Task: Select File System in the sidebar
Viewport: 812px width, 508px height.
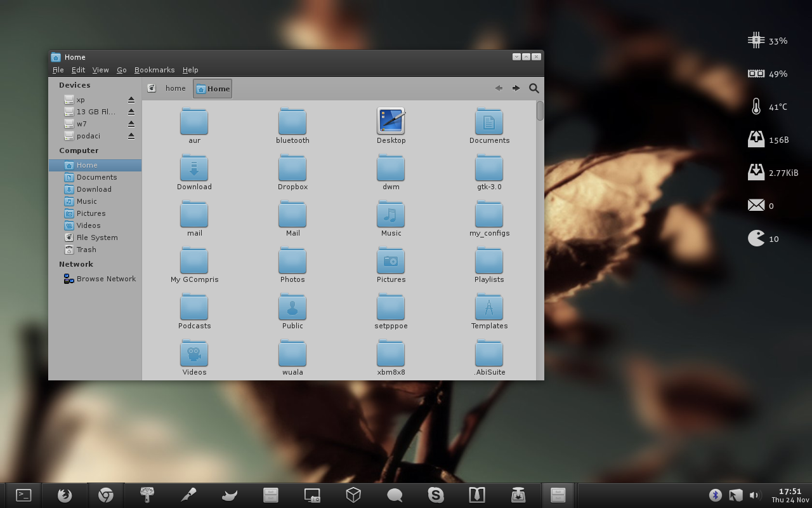Action: coord(95,237)
